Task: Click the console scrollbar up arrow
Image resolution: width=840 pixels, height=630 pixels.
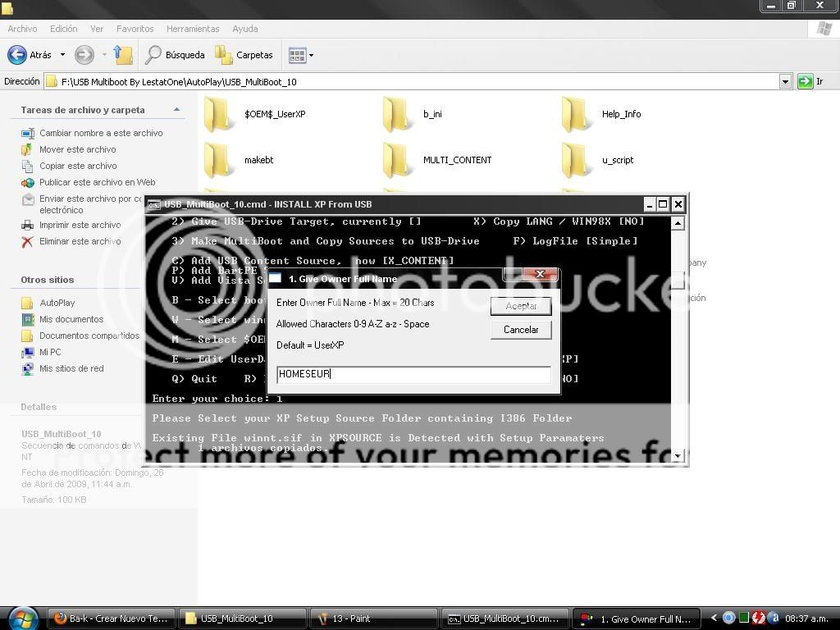Action: point(678,223)
